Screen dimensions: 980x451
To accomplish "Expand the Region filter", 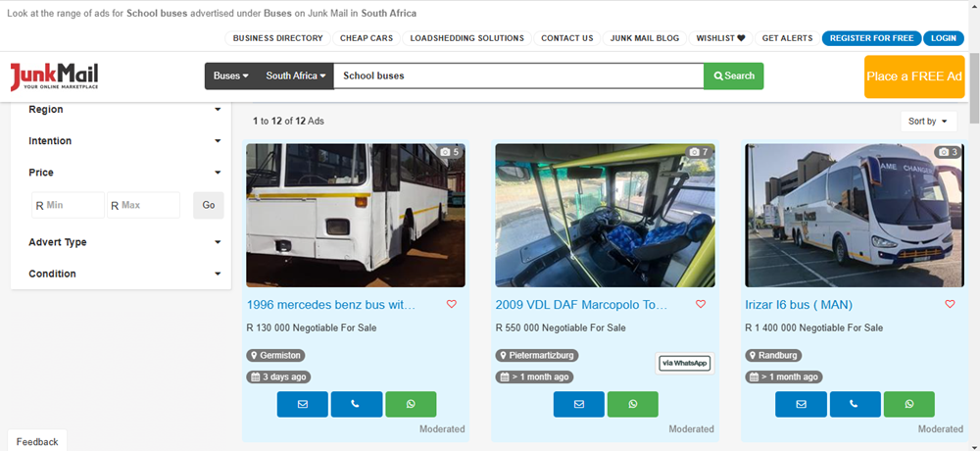I will [124, 110].
